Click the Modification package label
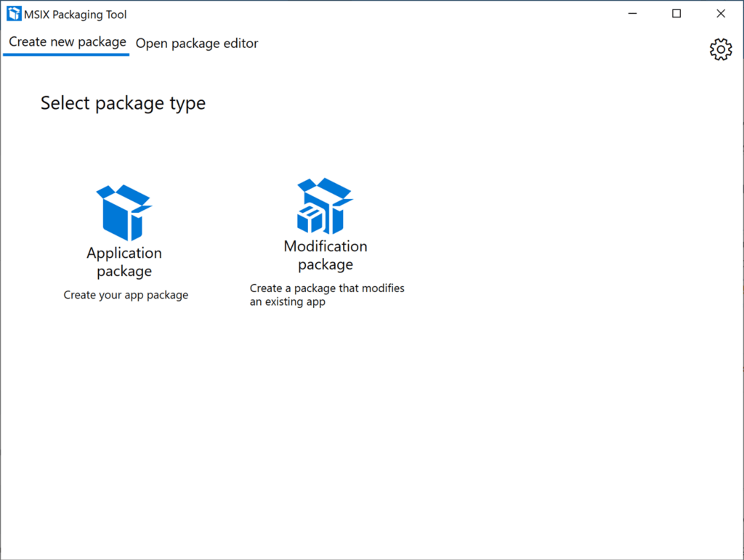This screenshot has width=744, height=560. (325, 255)
